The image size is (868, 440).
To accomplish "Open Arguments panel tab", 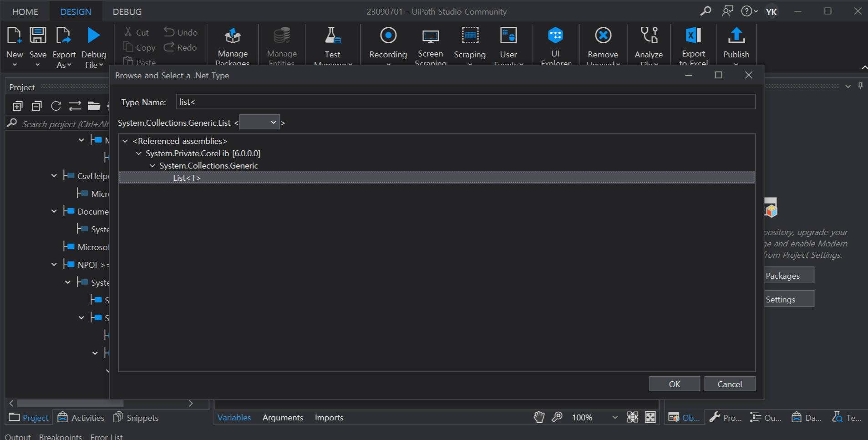I will pos(283,418).
